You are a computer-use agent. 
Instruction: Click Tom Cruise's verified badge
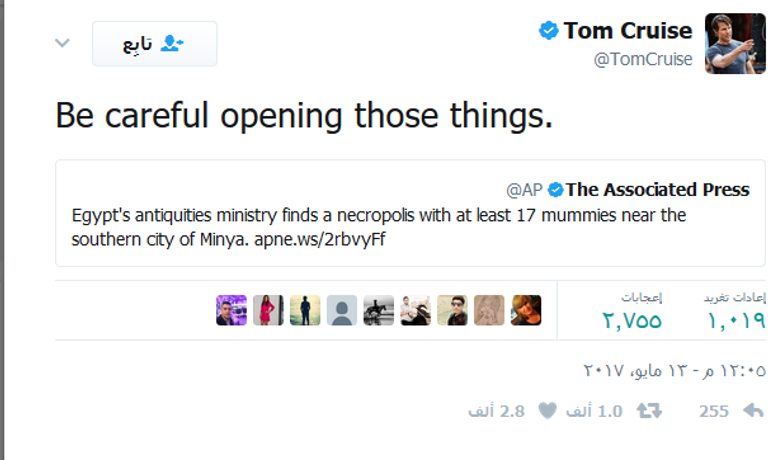(548, 31)
